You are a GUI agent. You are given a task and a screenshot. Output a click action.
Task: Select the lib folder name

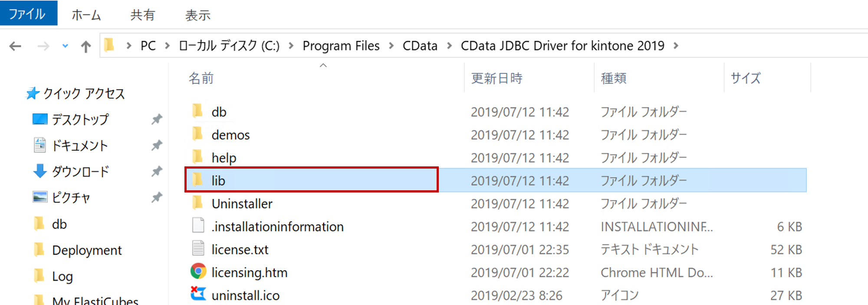point(218,181)
